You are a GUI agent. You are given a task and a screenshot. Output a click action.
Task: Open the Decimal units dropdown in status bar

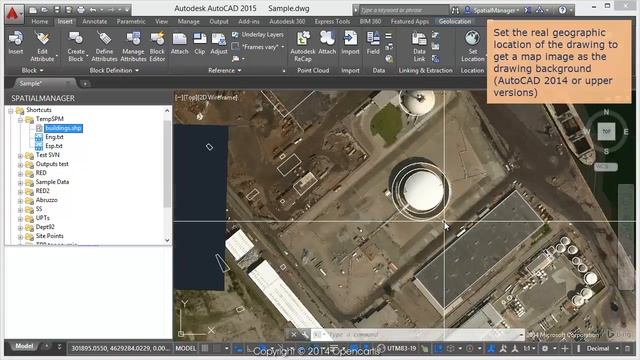617,348
